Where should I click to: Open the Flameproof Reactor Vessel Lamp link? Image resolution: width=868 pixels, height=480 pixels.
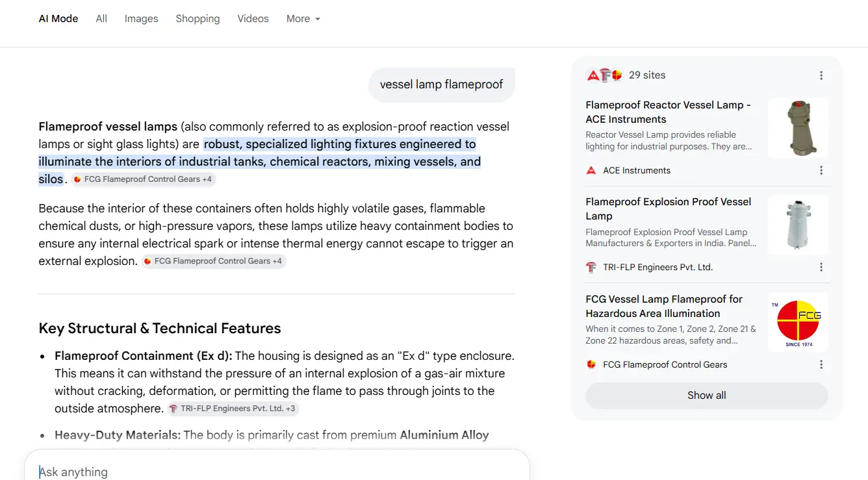[x=669, y=112]
